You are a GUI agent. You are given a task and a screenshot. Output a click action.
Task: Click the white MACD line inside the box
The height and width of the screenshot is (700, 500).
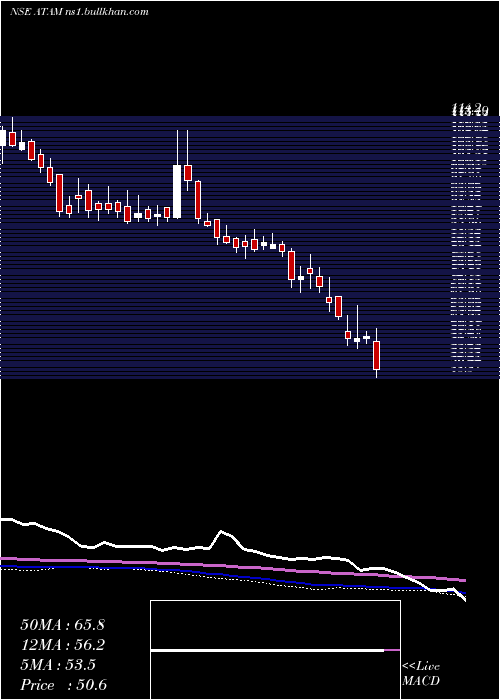coord(267,651)
